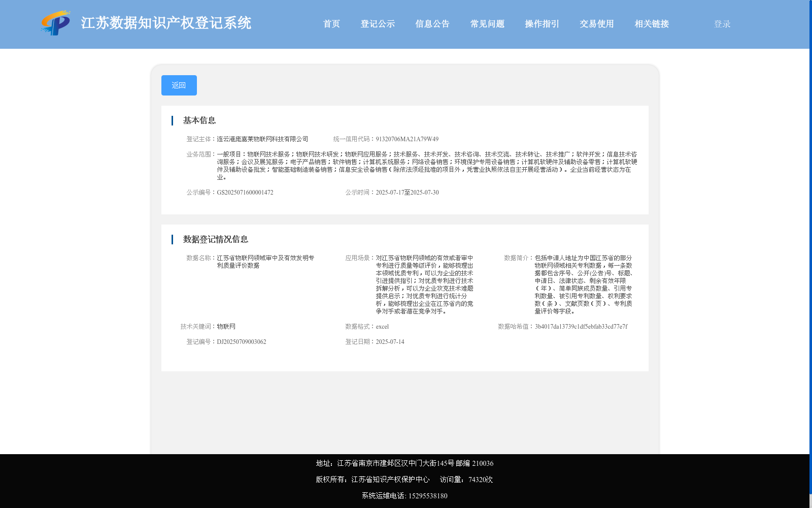The width and height of the screenshot is (812, 508).
Task: Click data name 江苏省物联网领域审中及有效发明专利质量评价数据
Action: pos(265,262)
